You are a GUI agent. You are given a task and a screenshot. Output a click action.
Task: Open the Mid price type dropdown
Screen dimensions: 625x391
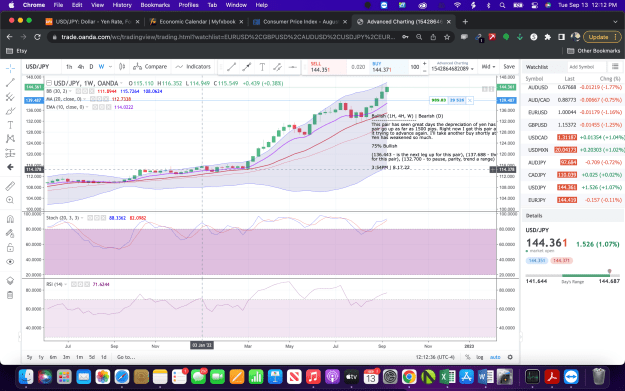pyautogui.click(x=488, y=67)
